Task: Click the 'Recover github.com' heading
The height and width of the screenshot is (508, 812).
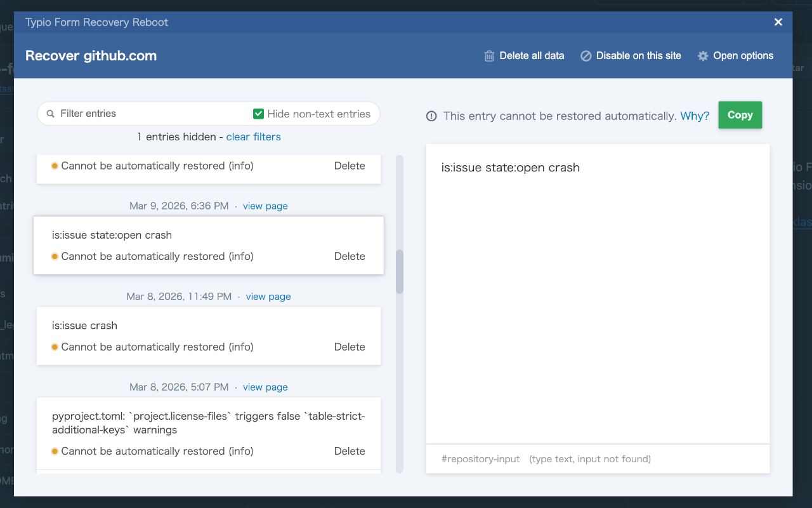Action: 91,56
